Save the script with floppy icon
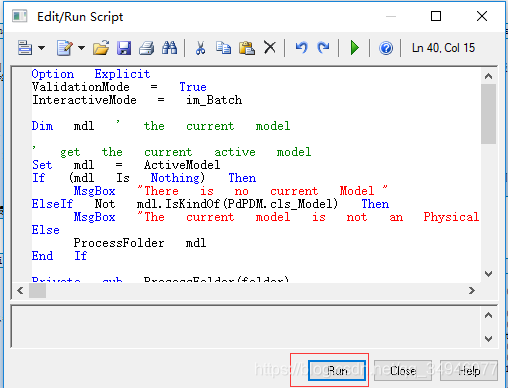This screenshot has height=388, width=508. (124, 48)
